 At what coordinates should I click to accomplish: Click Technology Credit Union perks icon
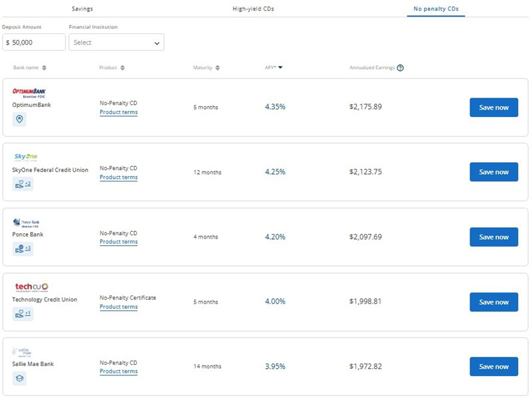pyautogui.click(x=23, y=314)
